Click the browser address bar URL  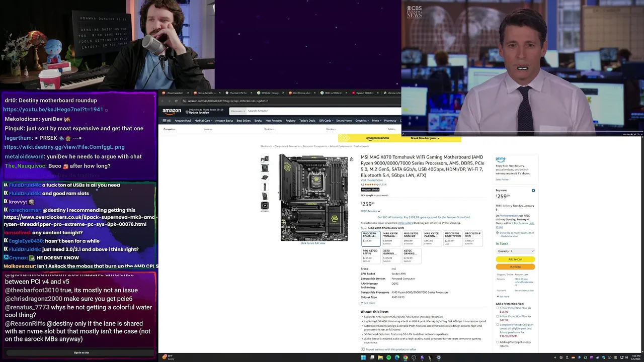tap(228, 101)
